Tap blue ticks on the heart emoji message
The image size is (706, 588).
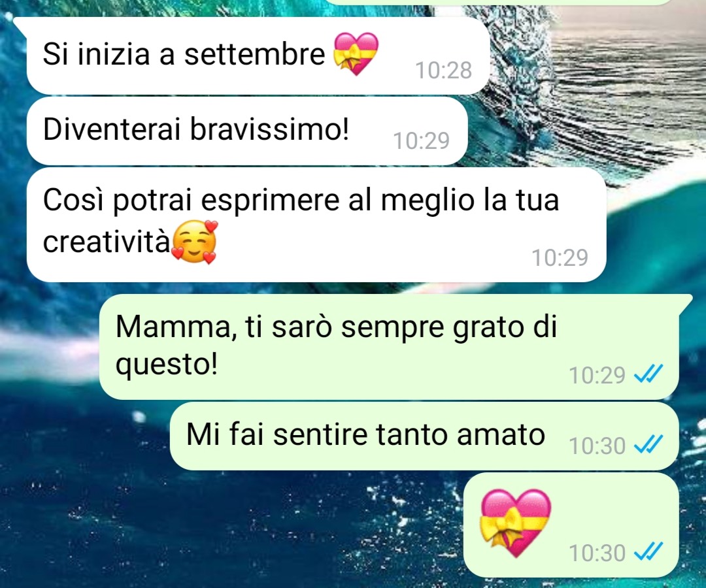[648, 552]
